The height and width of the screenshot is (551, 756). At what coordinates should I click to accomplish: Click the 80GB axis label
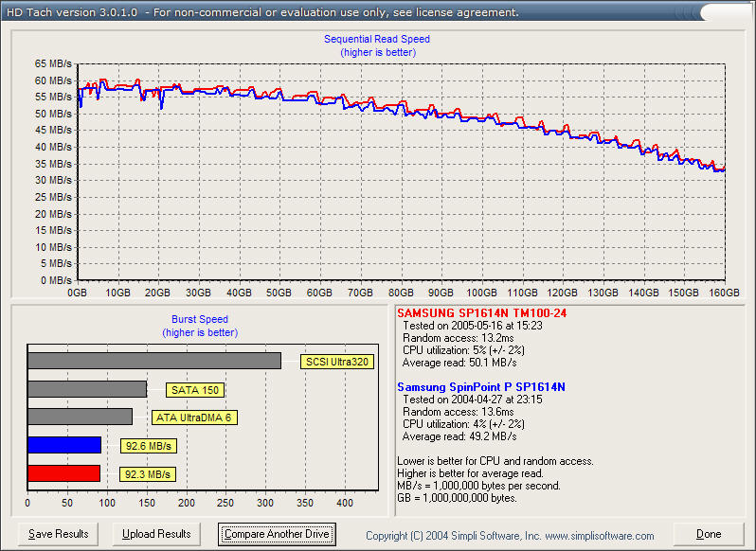[401, 293]
